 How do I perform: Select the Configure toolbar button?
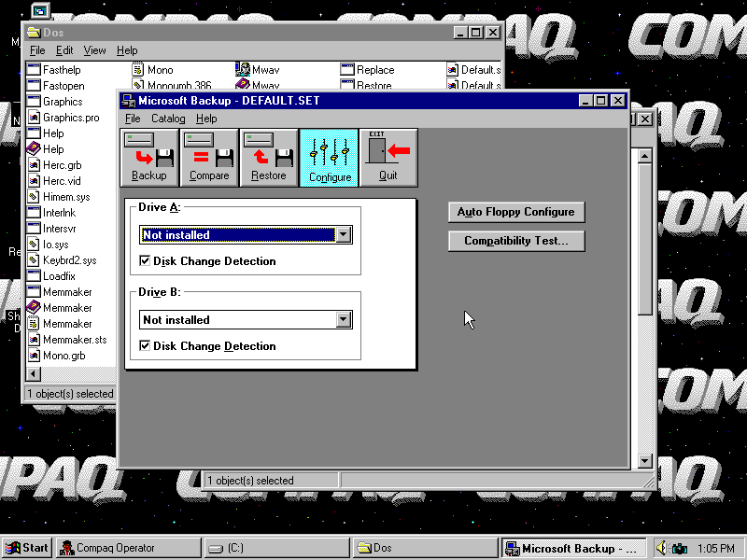329,158
